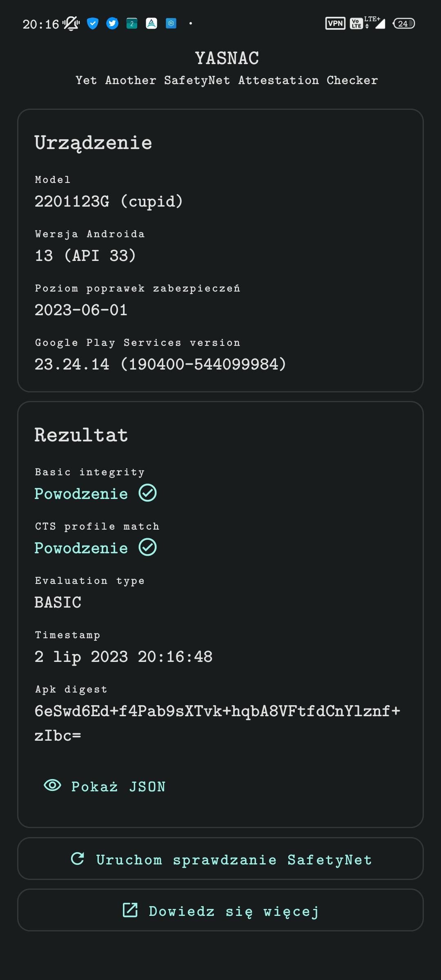Tap the eye icon beside Pokaż JSON
This screenshot has width=441, height=980.
52,785
